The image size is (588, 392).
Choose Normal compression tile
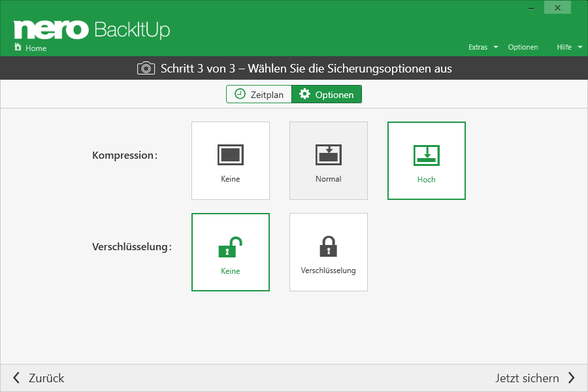click(329, 161)
